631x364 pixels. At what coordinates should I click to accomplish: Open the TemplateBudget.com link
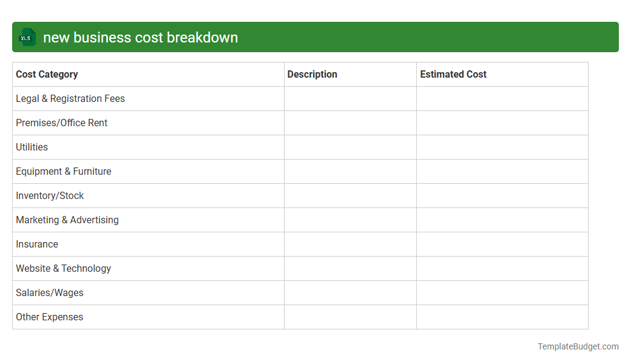click(578, 346)
